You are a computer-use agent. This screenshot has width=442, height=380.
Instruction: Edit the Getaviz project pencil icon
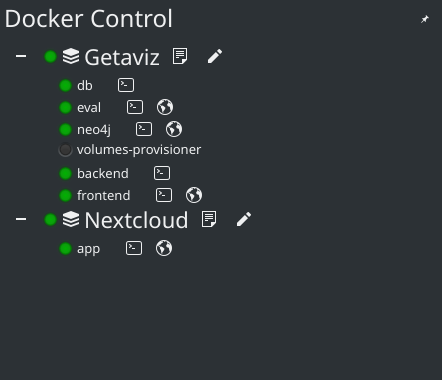point(215,56)
